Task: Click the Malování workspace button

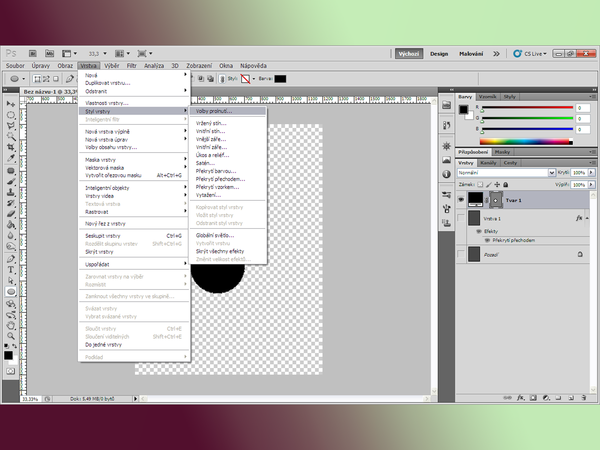Action: coord(472,54)
